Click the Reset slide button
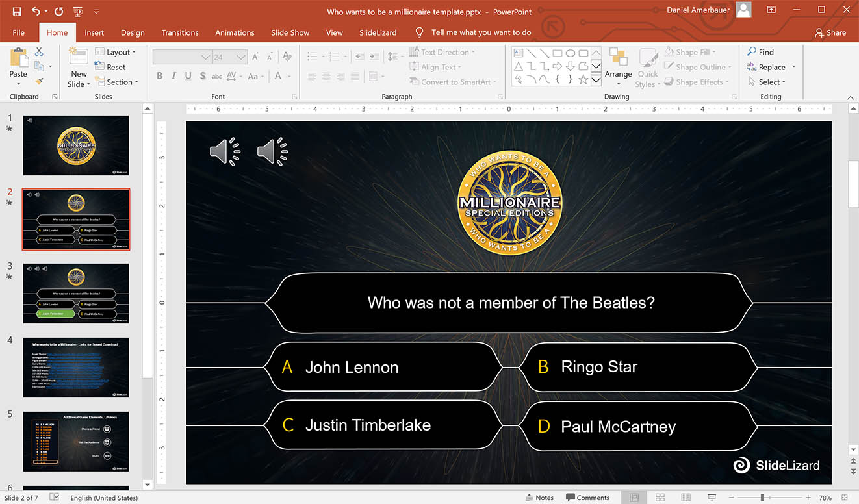Image resolution: width=859 pixels, height=504 pixels. (110, 67)
